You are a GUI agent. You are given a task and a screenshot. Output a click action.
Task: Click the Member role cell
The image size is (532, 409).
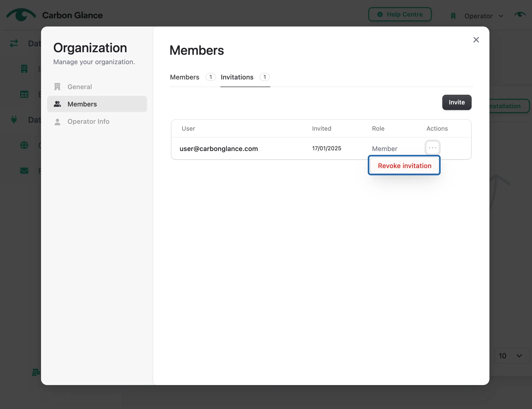click(384, 149)
